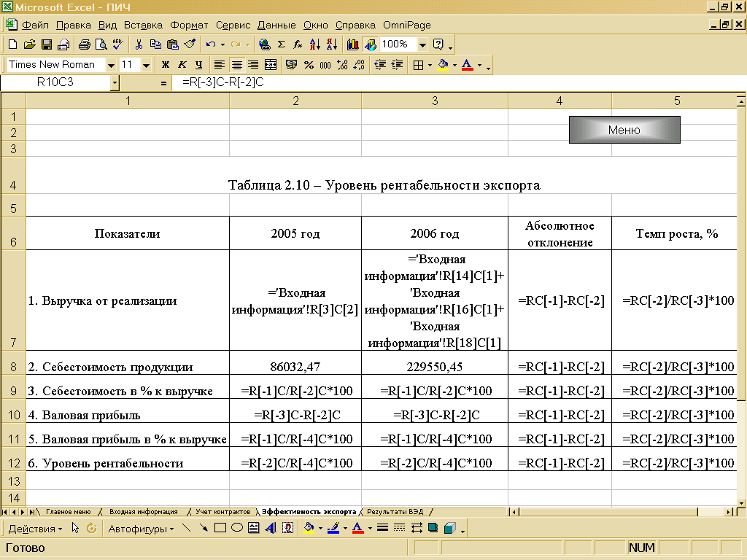
Task: Expand the zoom percentage dropdown
Action: (x=422, y=44)
